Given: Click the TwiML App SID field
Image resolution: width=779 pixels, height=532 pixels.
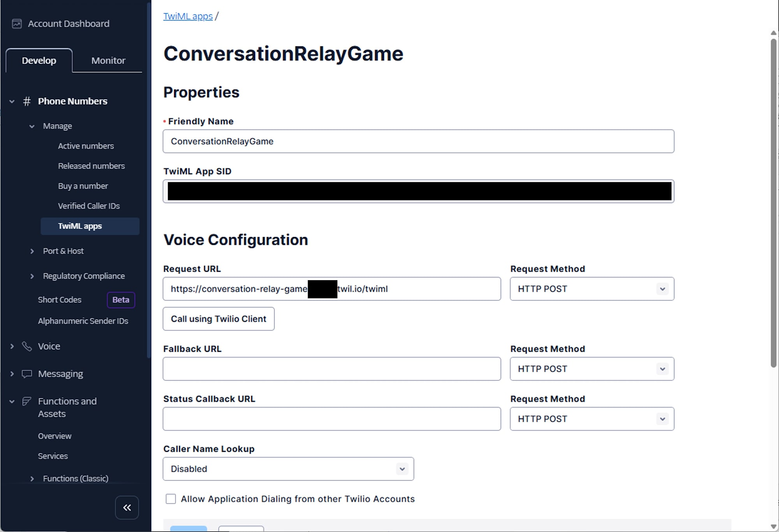Looking at the screenshot, I should [x=418, y=191].
